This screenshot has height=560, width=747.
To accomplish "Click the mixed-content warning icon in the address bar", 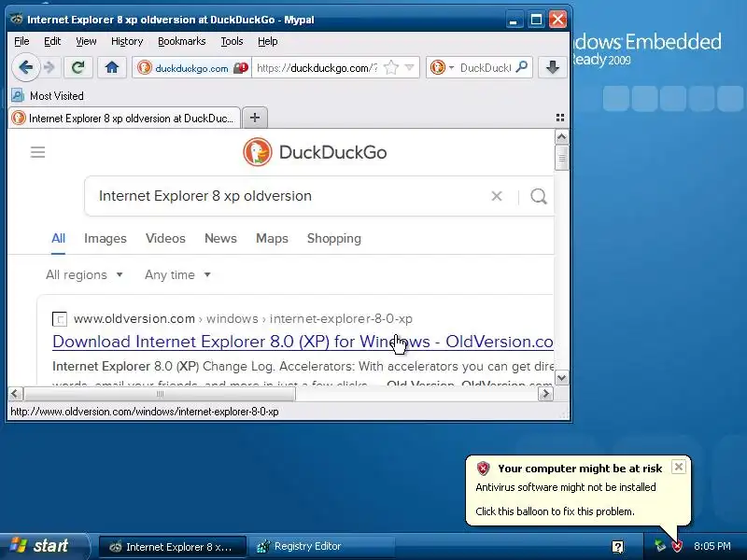I will (241, 67).
